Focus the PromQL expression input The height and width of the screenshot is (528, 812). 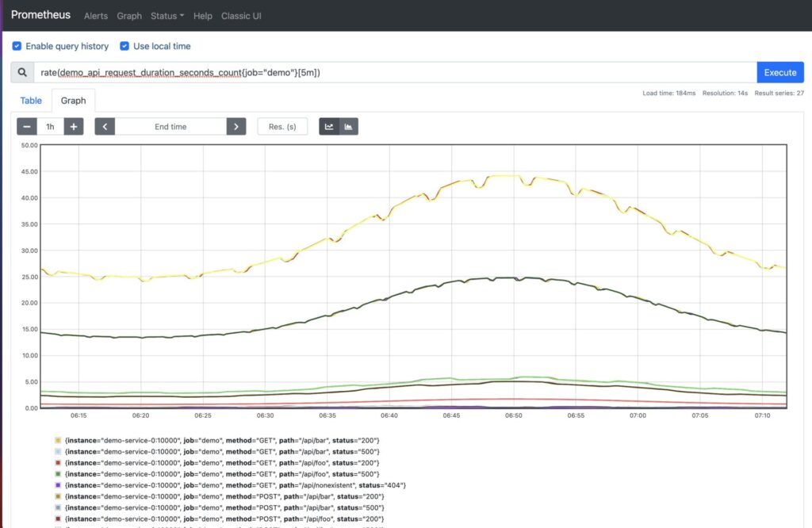[x=395, y=72]
